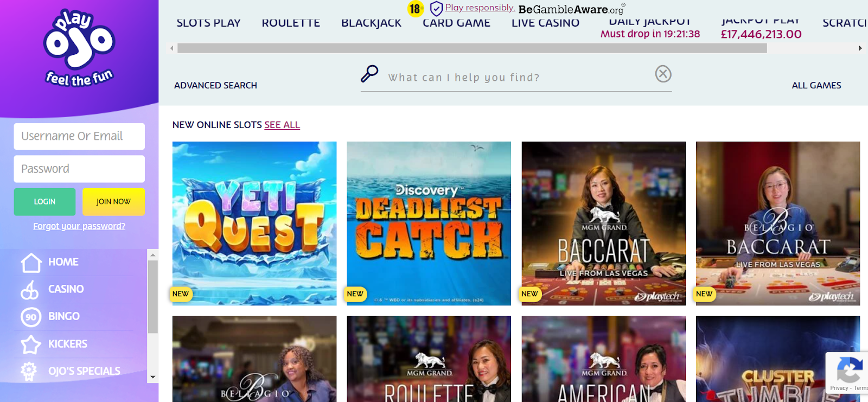Viewport: 868px width, 402px height.
Task: Click the sidebar vertical scrollbar thumb
Action: [x=153, y=297]
